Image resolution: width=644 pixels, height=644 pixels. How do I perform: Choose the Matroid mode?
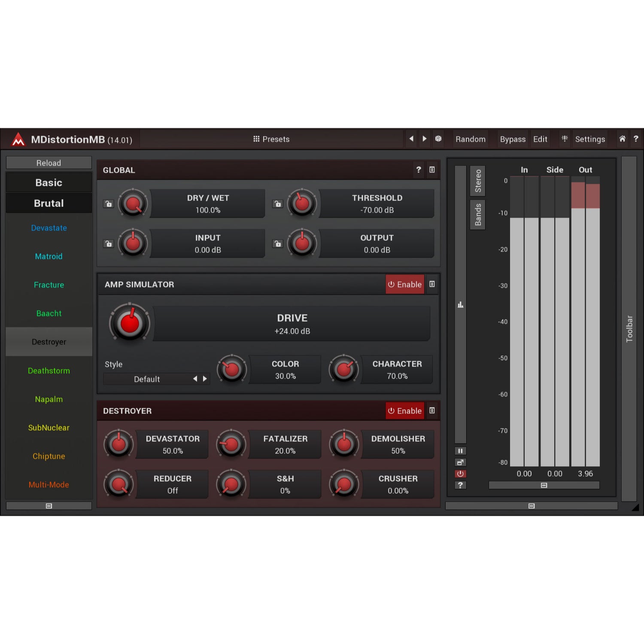tap(49, 256)
